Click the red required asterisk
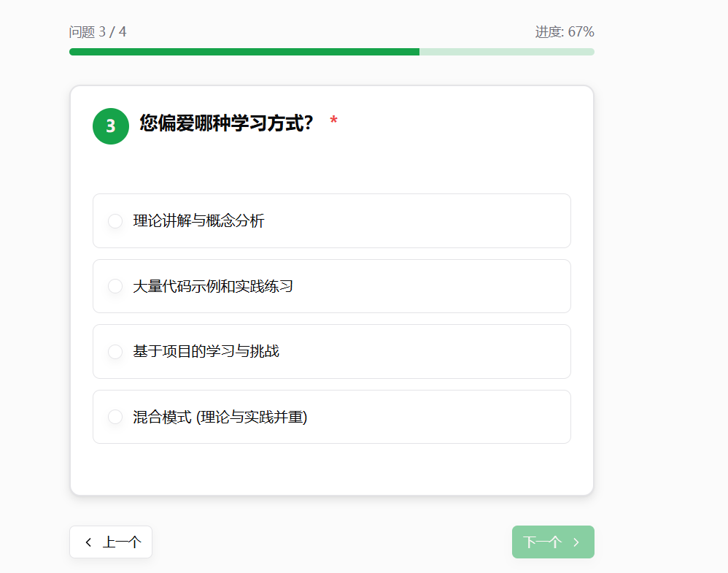 pos(333,120)
